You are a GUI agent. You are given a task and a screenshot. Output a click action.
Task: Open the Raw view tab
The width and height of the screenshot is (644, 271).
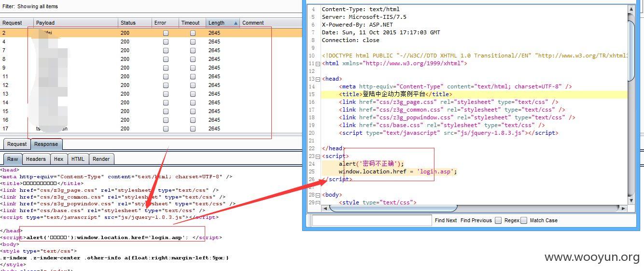click(13, 159)
